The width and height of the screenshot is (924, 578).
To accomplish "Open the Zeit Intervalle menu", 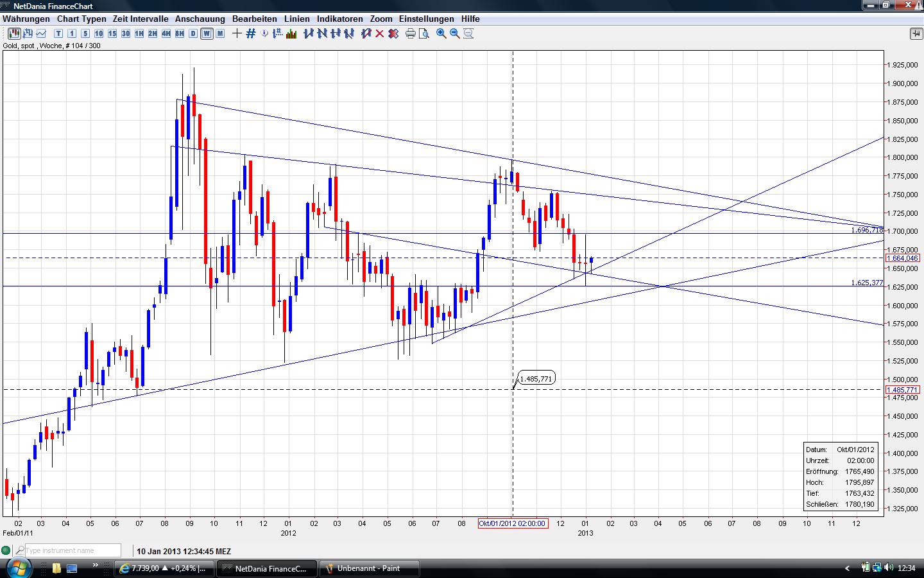I will (x=140, y=19).
